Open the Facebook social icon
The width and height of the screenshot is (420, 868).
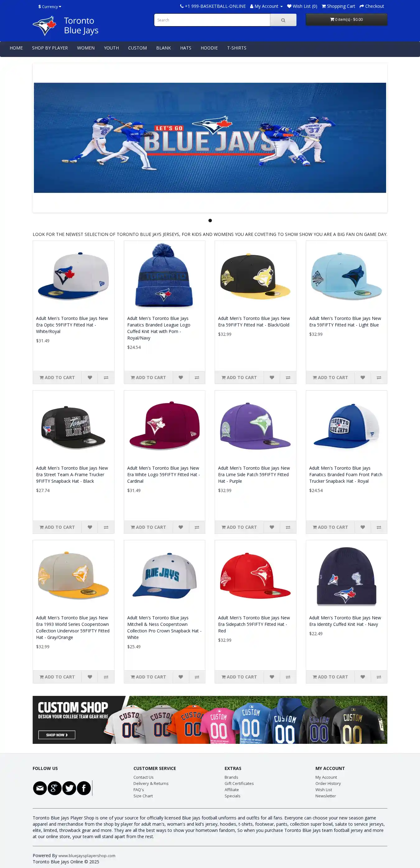pyautogui.click(x=84, y=788)
